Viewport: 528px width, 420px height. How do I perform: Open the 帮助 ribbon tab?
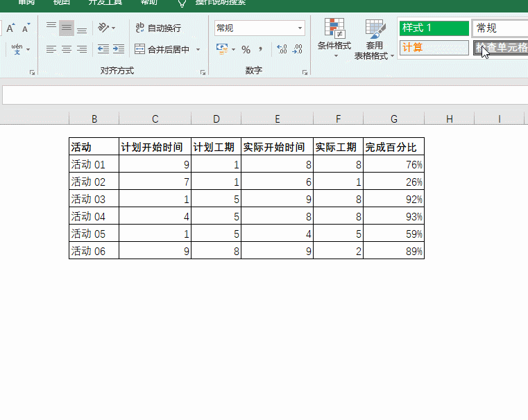coord(149,2)
